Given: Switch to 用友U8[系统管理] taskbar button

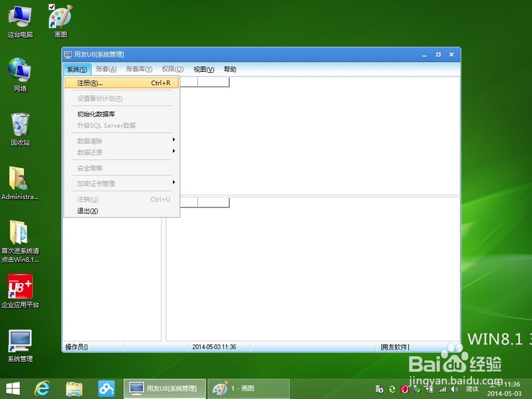Looking at the screenshot, I should tap(164, 388).
